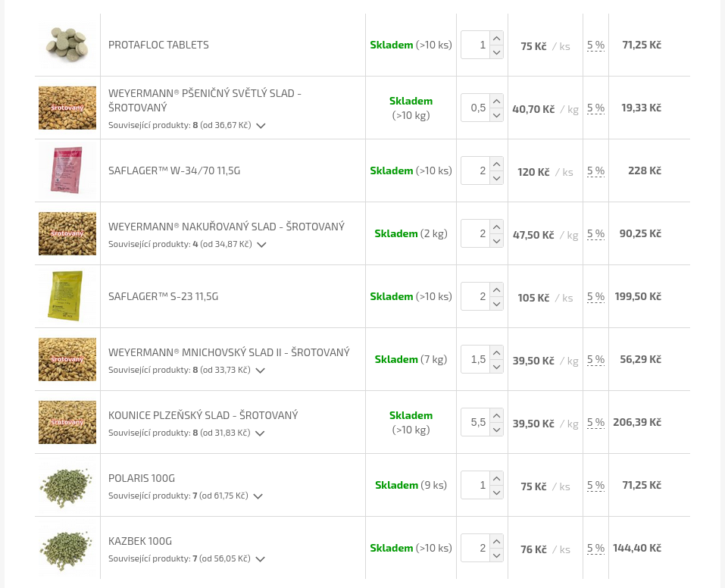
Task: Open SAFLAGER S-23 11,5G product page
Action: pyautogui.click(x=163, y=296)
